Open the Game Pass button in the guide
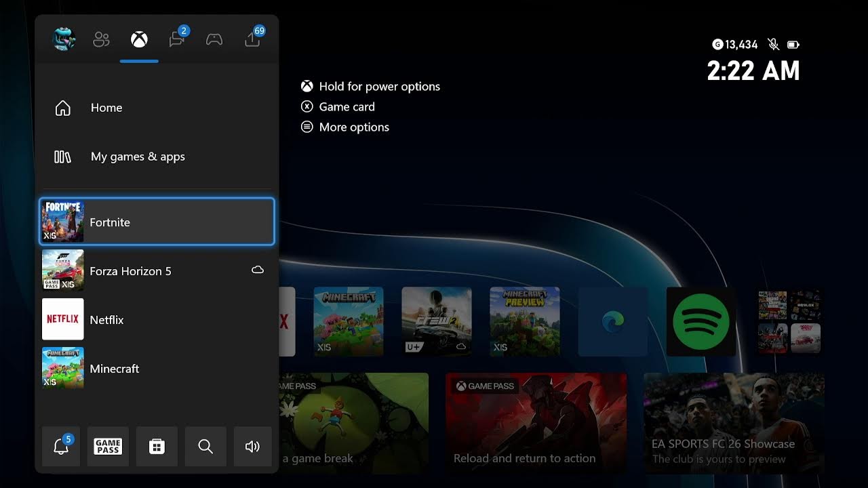This screenshot has width=868, height=488. 108,446
